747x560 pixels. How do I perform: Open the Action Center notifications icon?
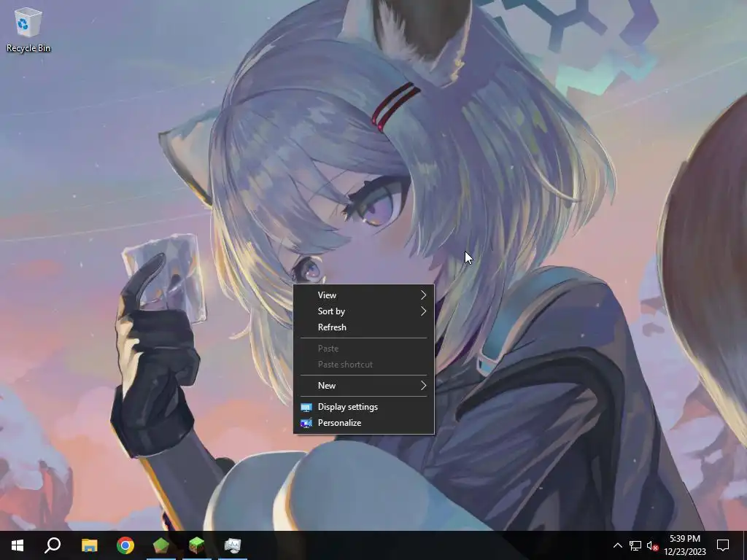pos(723,545)
